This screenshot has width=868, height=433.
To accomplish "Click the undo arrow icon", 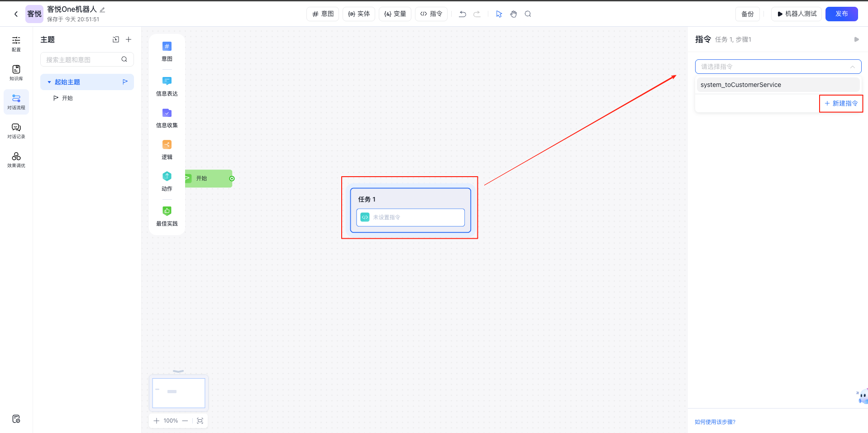I will tap(462, 14).
